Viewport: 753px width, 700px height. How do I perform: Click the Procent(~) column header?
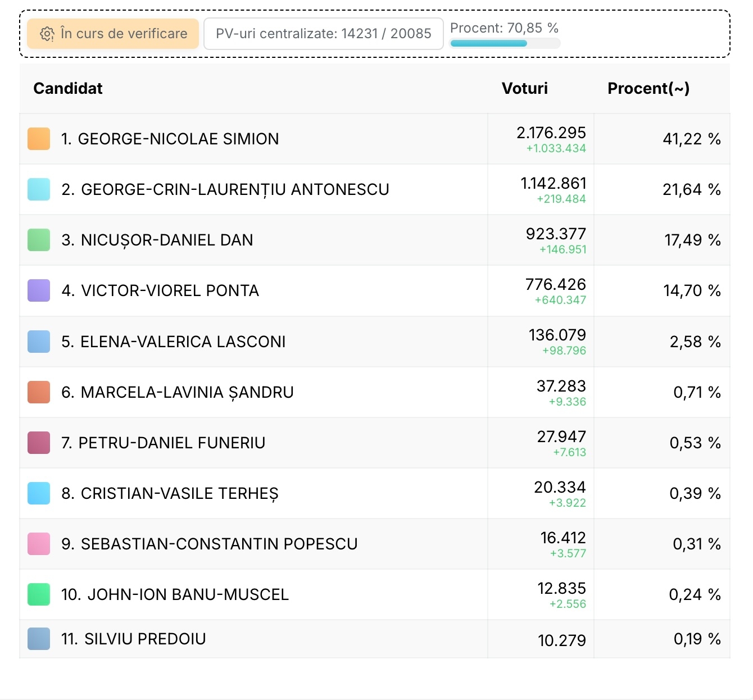coord(648,88)
